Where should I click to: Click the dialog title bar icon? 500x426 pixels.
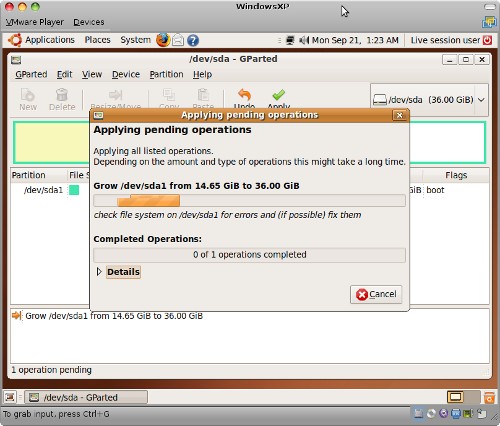coord(98,115)
